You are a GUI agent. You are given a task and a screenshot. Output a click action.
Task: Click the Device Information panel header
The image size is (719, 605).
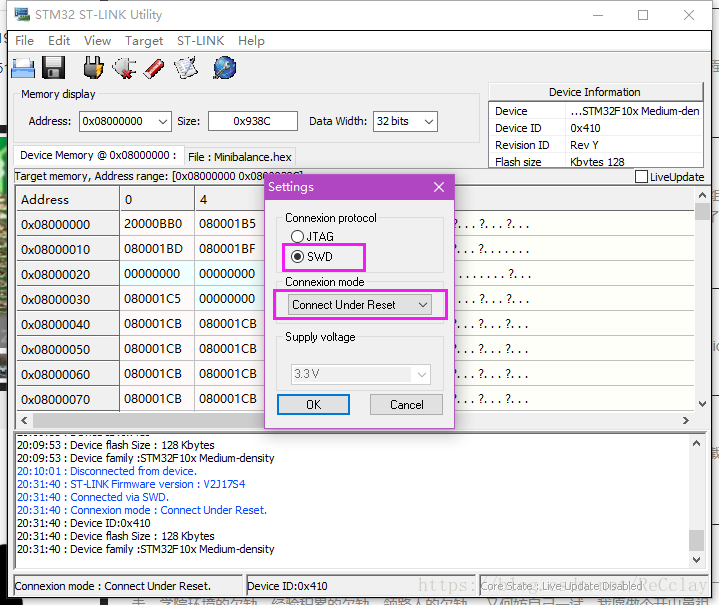pyautogui.click(x=596, y=92)
